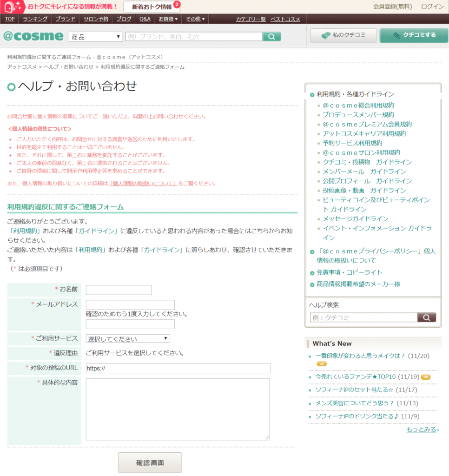Click the 確認画面 button
The image size is (449, 476).
[x=150, y=463]
